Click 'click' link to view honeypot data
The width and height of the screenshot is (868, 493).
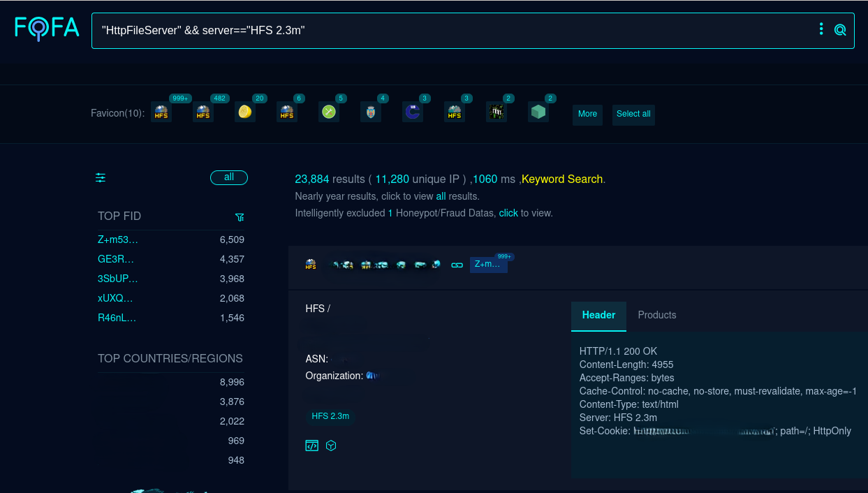point(508,213)
